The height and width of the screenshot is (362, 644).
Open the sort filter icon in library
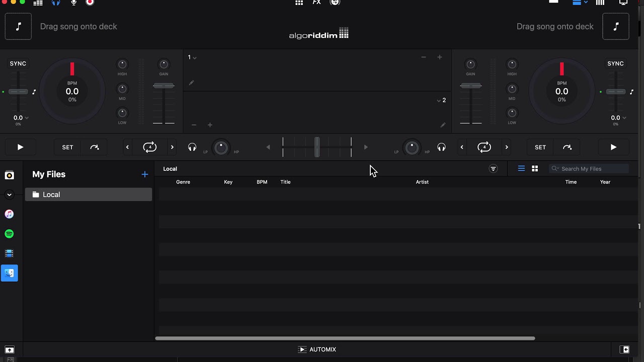tap(493, 169)
